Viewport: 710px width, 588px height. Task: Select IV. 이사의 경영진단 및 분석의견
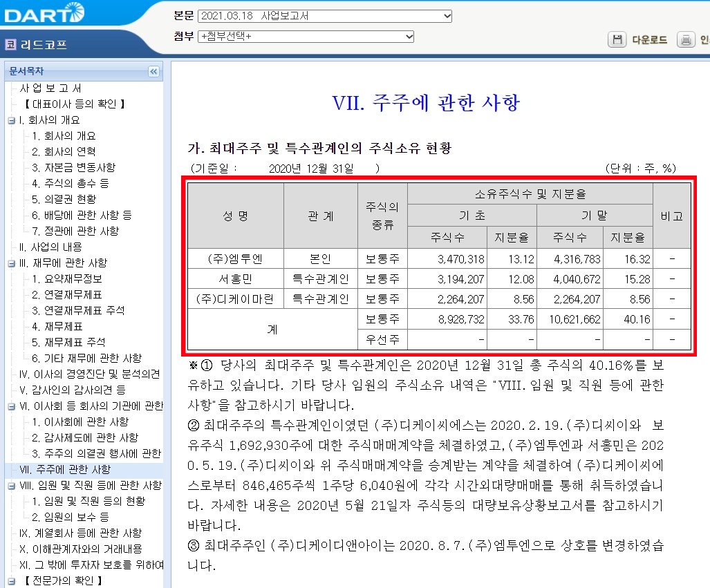[x=89, y=374]
